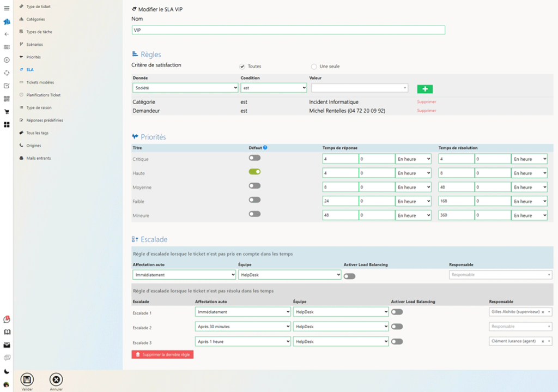Image resolution: width=558 pixels, height=392 pixels.
Task: Select the Une seule radio option
Action: [x=314, y=66]
